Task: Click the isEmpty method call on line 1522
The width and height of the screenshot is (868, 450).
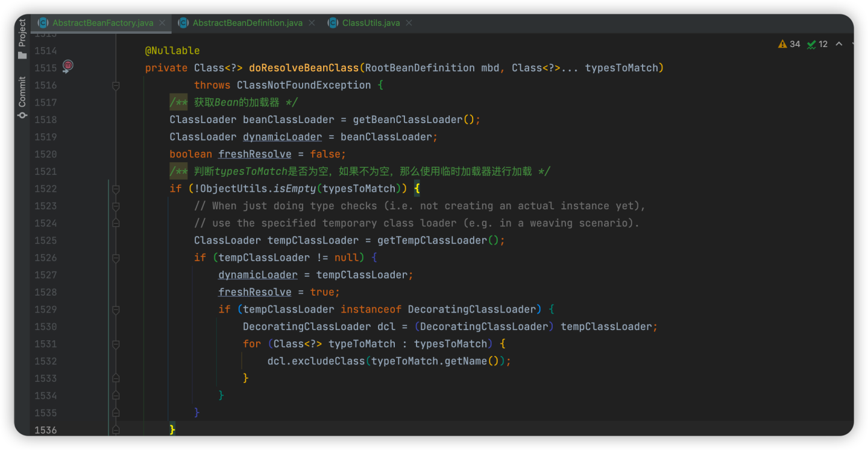Action: tap(295, 189)
